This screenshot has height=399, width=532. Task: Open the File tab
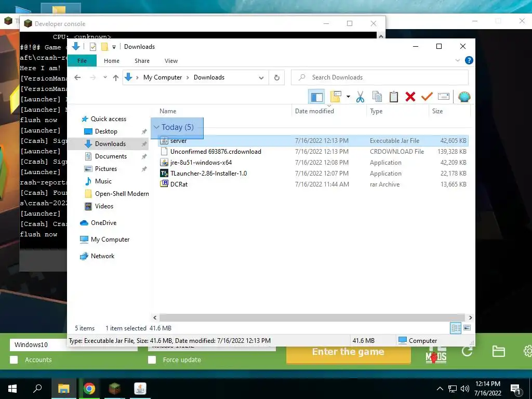click(82, 61)
